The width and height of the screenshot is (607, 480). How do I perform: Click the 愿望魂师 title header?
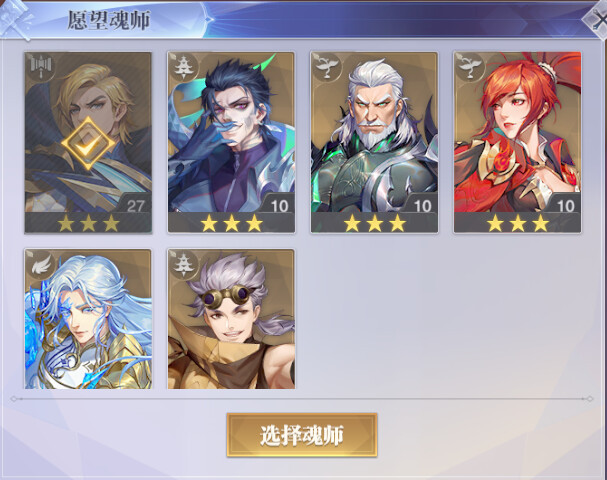tap(109, 20)
